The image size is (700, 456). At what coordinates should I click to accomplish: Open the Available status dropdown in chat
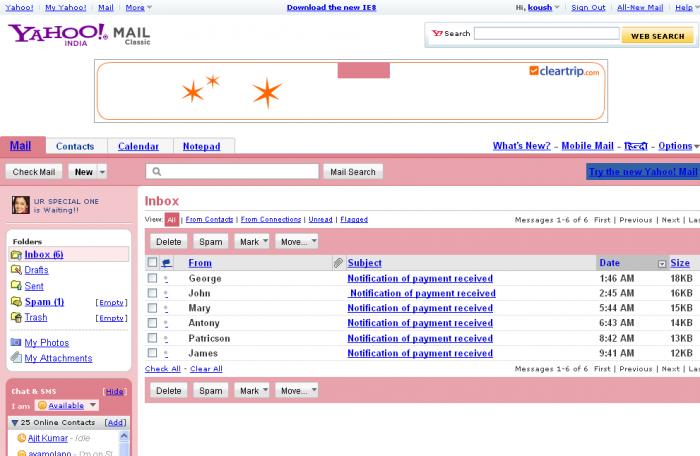coord(67,406)
